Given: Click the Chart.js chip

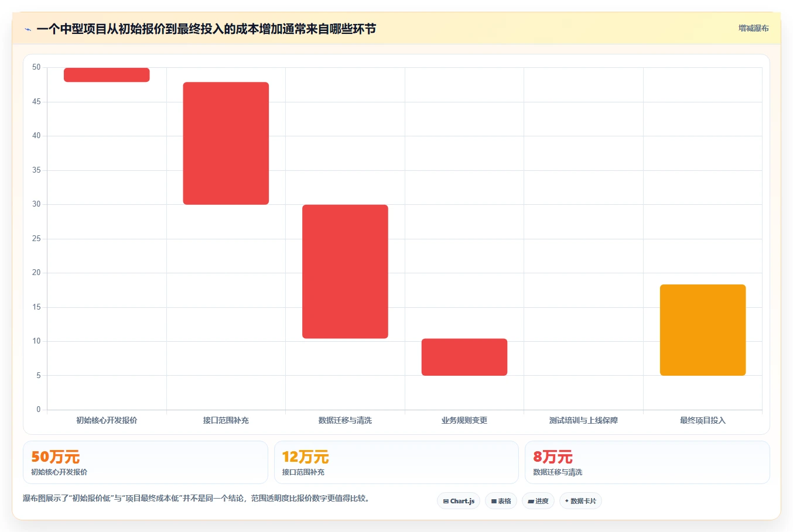Looking at the screenshot, I should [459, 501].
